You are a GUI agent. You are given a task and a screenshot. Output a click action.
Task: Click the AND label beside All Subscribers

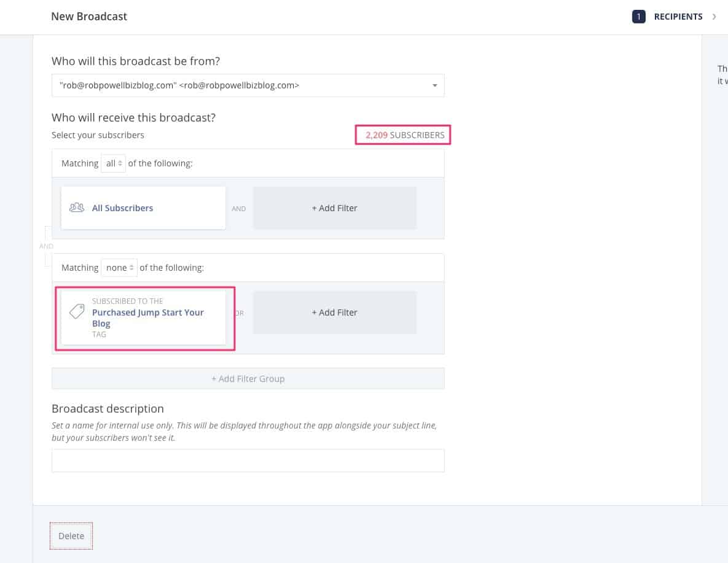(x=239, y=209)
